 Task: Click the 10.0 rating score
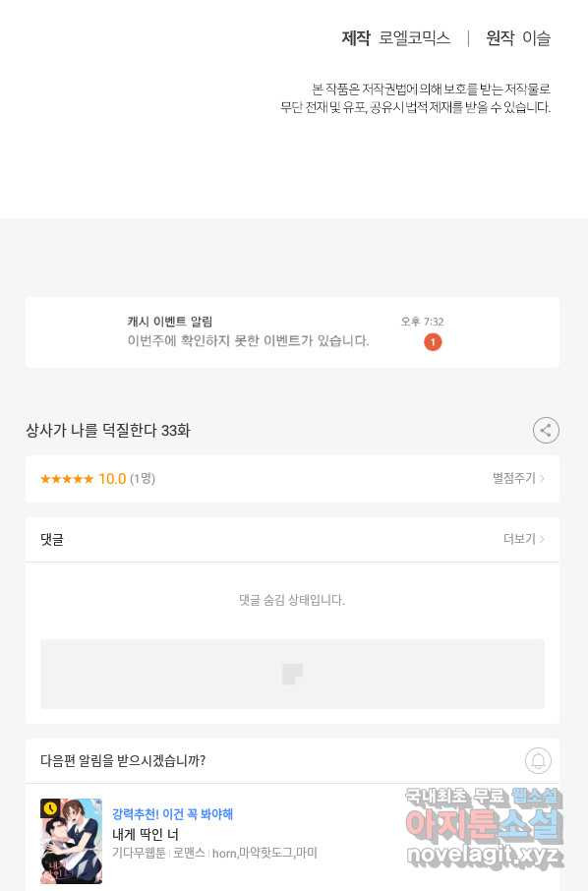[x=112, y=479]
